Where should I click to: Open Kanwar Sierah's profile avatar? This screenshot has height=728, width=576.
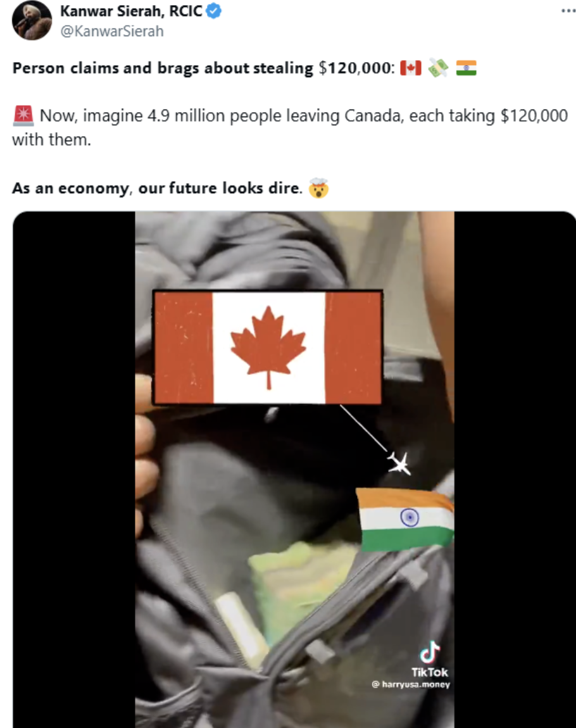coord(32,21)
